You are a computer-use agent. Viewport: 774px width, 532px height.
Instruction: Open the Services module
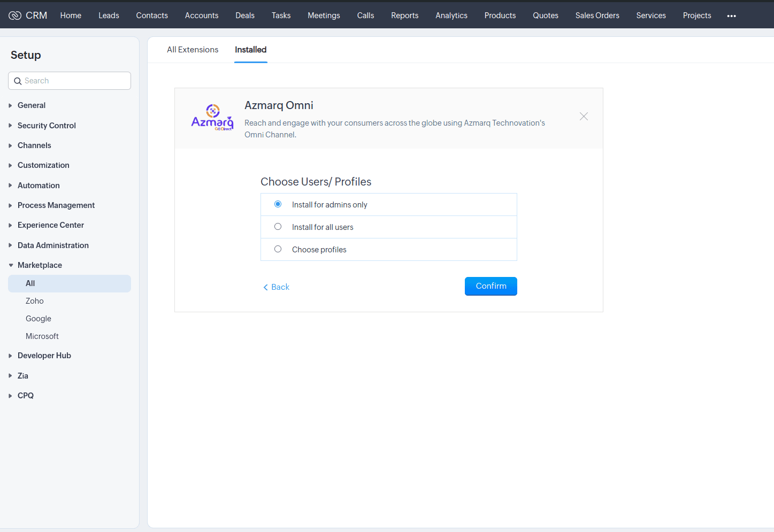651,16
